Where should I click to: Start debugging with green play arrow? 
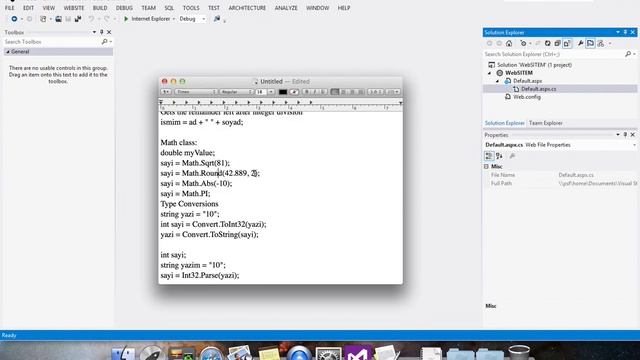click(126, 19)
